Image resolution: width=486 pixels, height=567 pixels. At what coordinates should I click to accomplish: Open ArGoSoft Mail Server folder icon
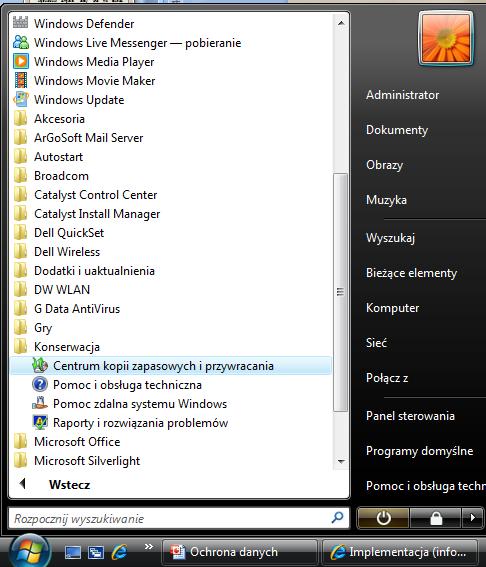(x=20, y=137)
